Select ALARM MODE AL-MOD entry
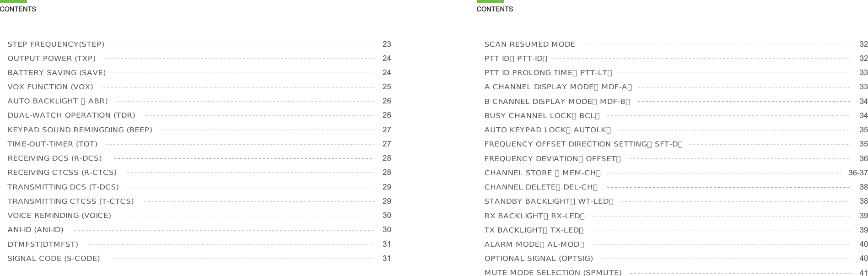The image size is (868, 276). pos(534,244)
